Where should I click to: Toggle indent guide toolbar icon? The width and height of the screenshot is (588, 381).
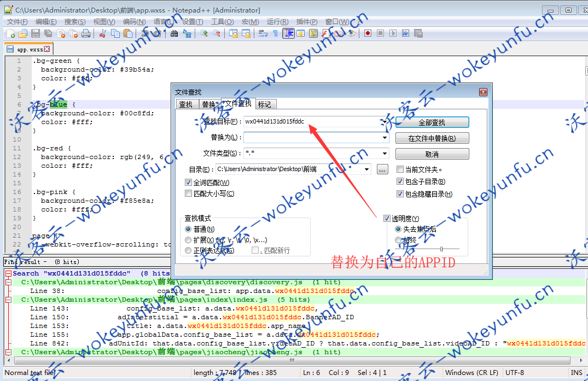[288, 34]
